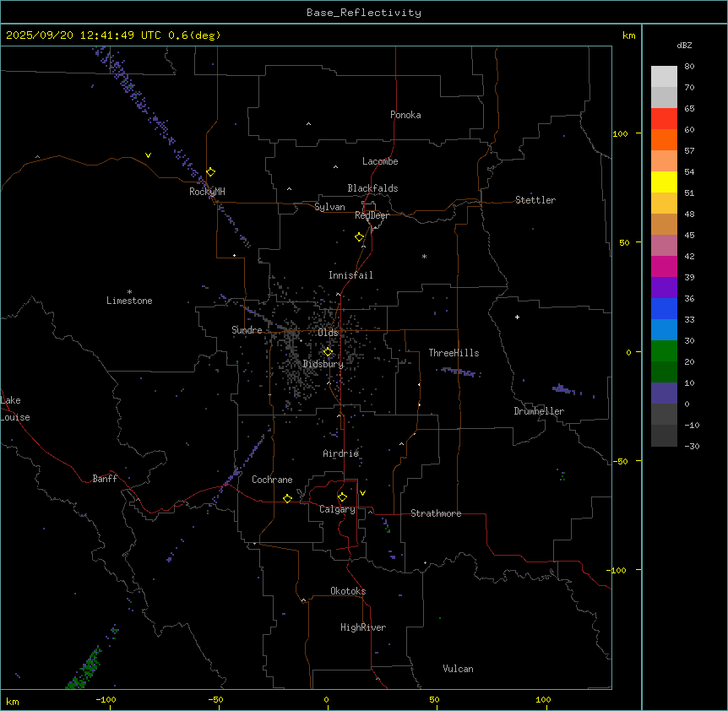The height and width of the screenshot is (711, 728).
Task: Click the white plus marker west of Drumheller
Action: click(517, 317)
